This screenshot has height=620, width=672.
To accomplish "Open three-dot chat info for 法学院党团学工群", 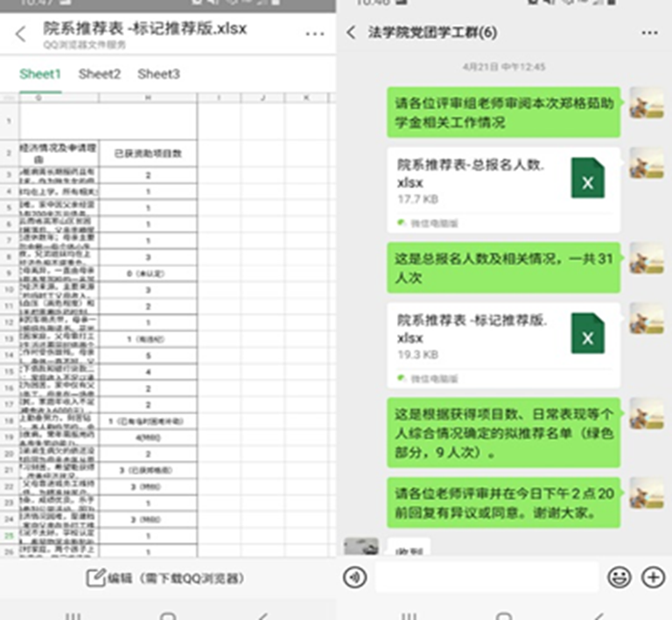I will pyautogui.click(x=649, y=32).
